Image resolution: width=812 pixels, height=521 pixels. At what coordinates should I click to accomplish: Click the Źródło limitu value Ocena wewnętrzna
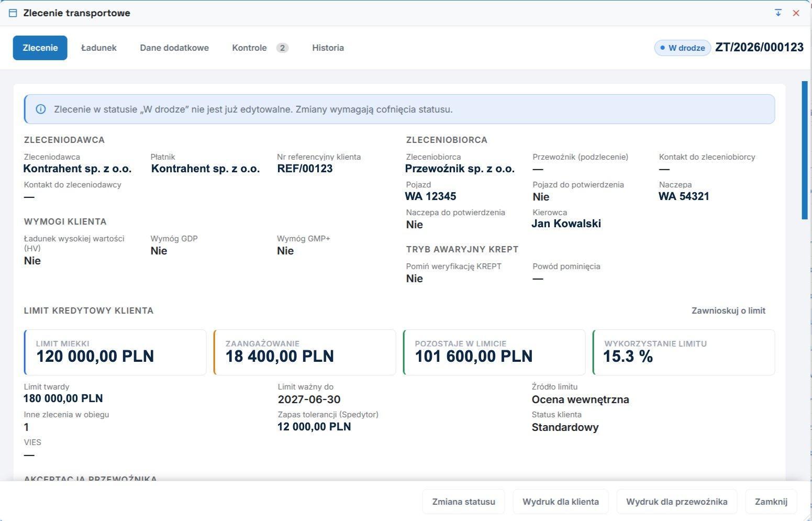coord(581,400)
